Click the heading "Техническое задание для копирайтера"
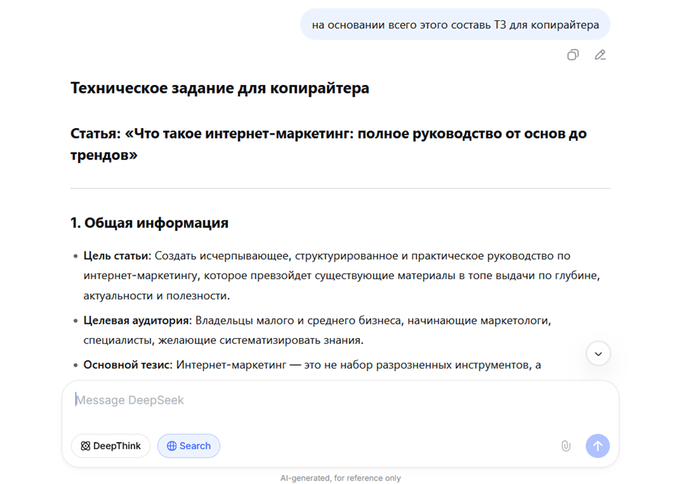Viewport: 700px width, 484px height. (x=219, y=88)
